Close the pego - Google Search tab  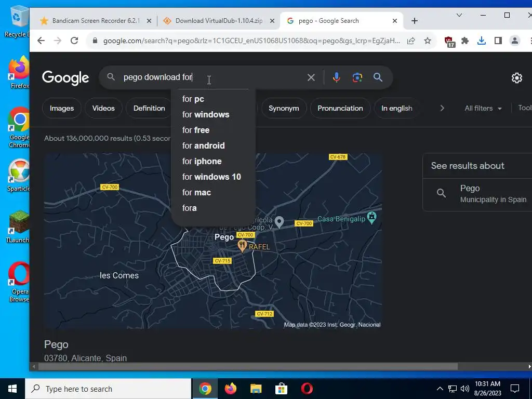[x=395, y=21]
